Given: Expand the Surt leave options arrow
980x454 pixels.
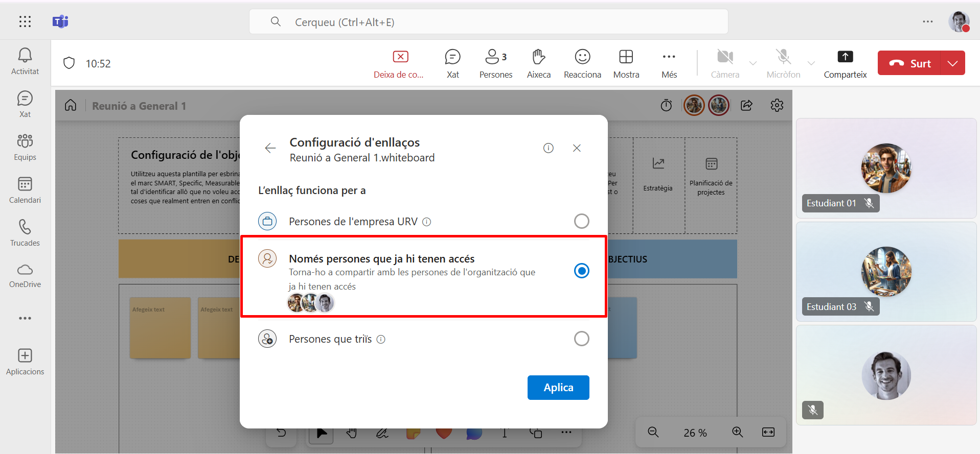Looking at the screenshot, I should [x=952, y=63].
